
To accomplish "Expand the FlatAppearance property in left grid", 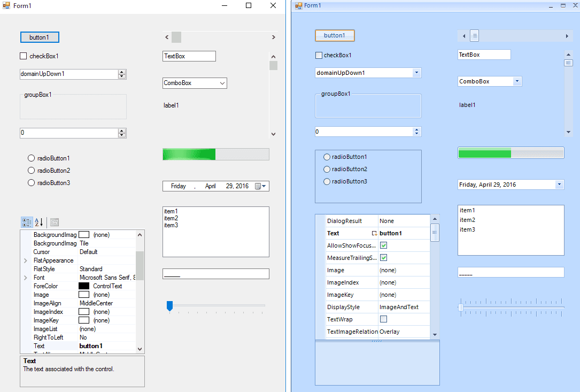I will point(26,260).
